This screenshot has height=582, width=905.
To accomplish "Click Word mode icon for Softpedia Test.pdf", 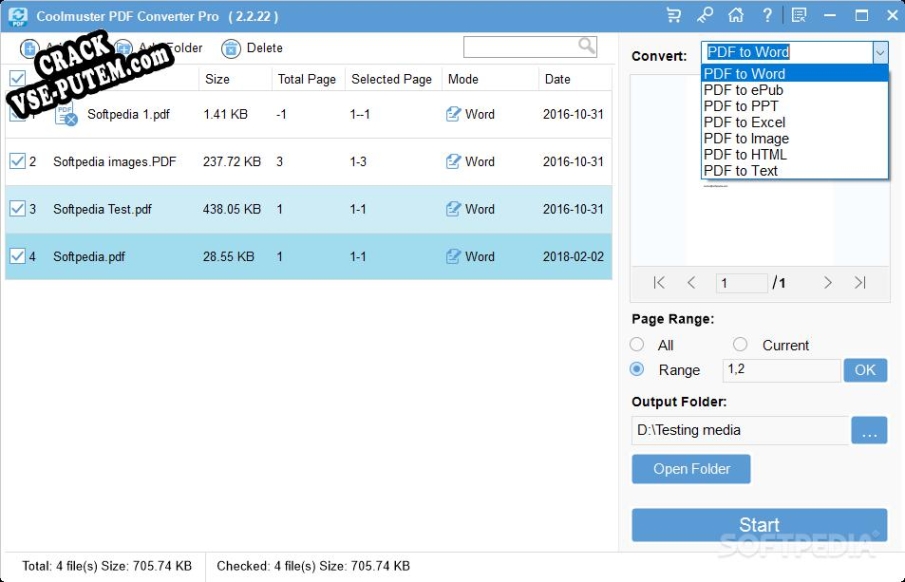I will click(x=453, y=209).
